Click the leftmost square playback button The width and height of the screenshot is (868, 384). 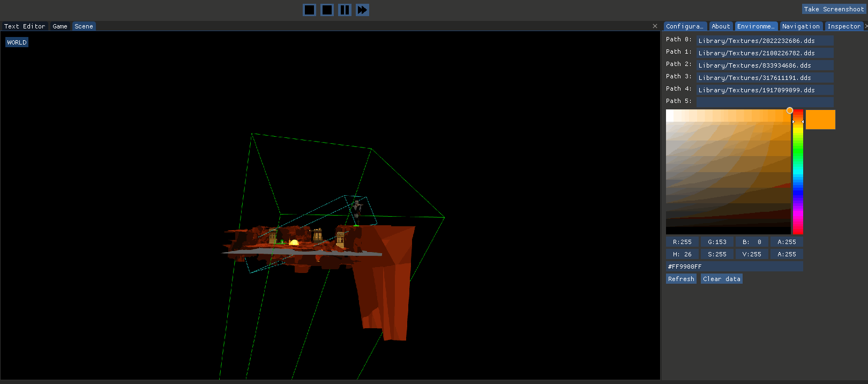pyautogui.click(x=310, y=10)
